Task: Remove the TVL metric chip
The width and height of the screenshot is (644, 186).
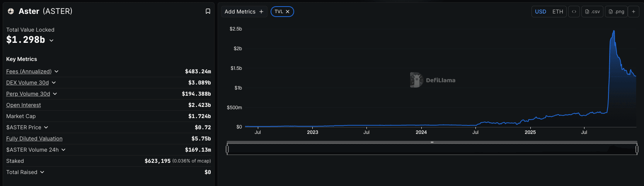Action: coord(288,12)
